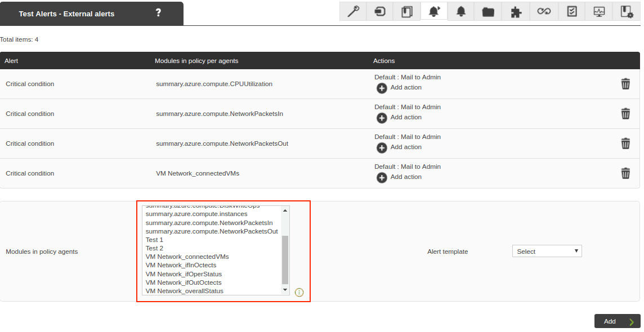Screen dimensions: 644x332
Task: Select summary.azure.compute.instances in module list
Action: [196, 214]
